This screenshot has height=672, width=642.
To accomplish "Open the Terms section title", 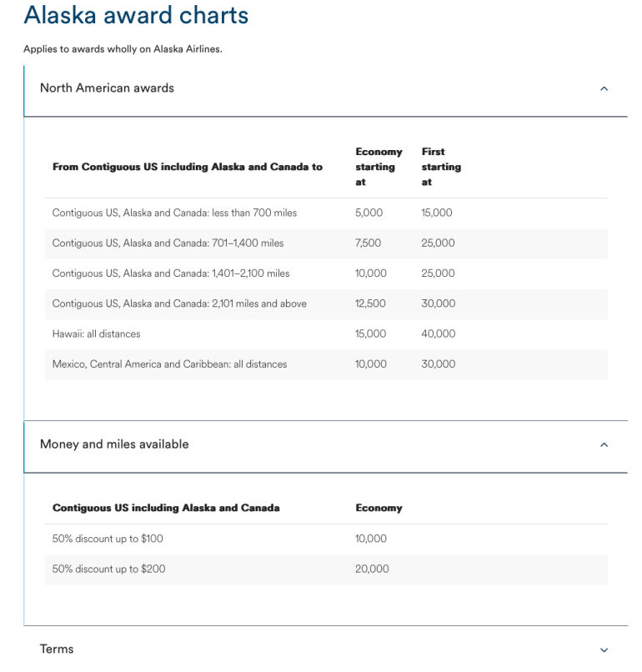I will pyautogui.click(x=57, y=649).
